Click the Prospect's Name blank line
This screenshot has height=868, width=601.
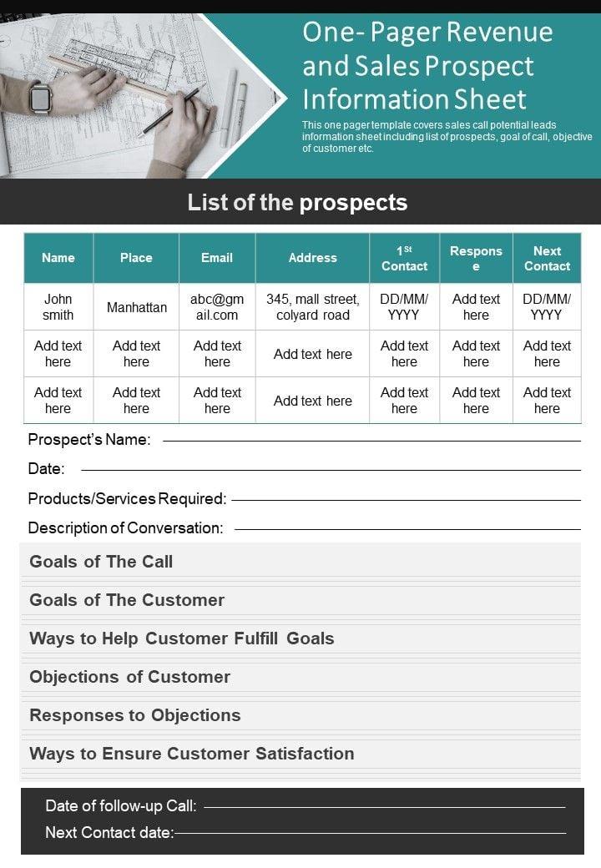[x=371, y=440]
